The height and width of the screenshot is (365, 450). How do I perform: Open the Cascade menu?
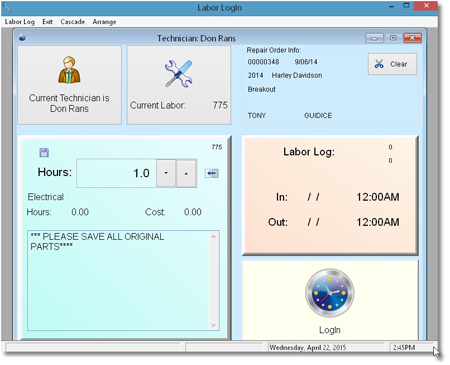72,22
